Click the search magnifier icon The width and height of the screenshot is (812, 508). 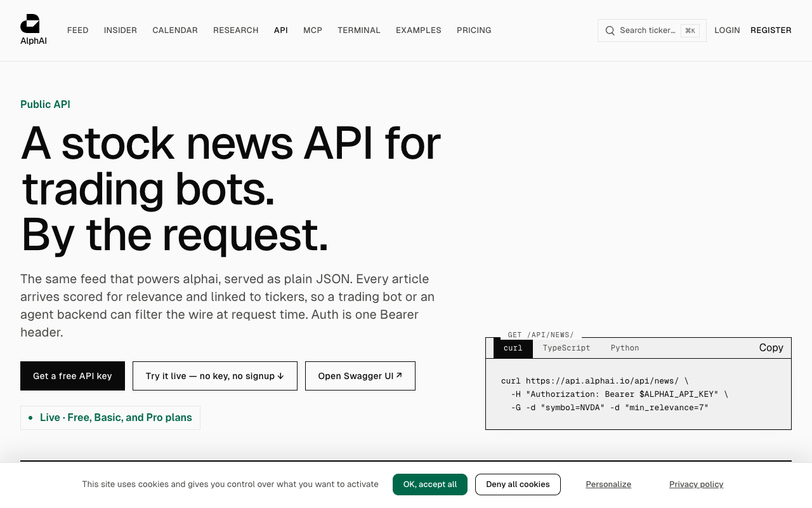(x=610, y=30)
